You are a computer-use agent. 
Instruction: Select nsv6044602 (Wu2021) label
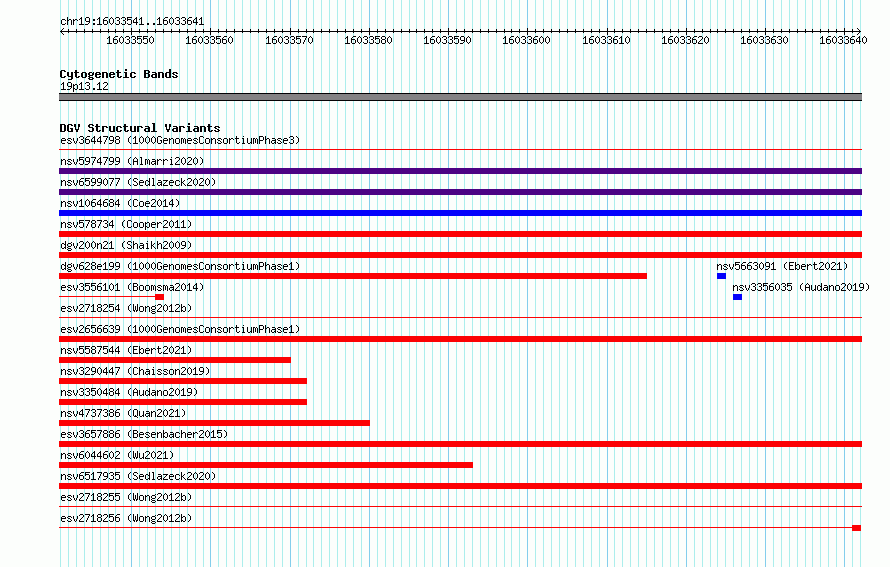117,455
